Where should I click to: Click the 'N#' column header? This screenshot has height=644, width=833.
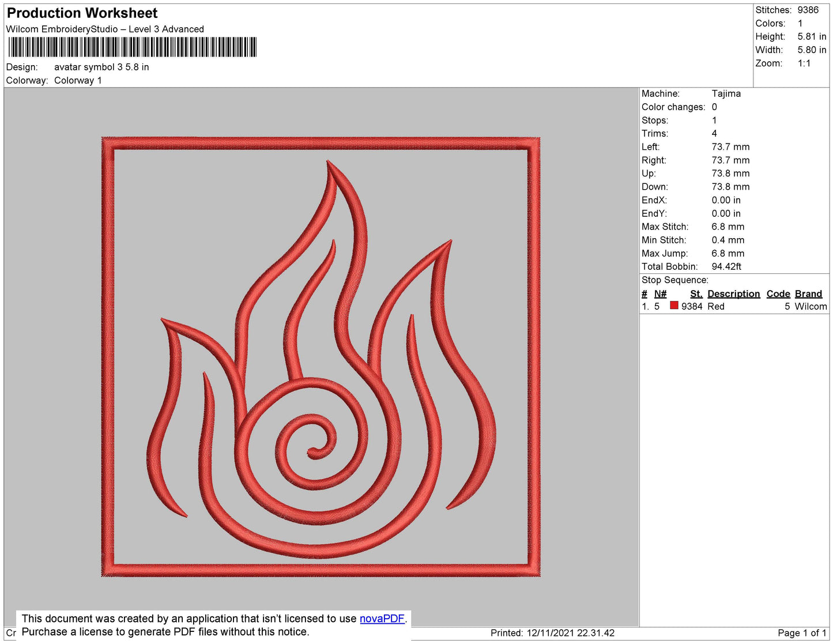coord(660,294)
